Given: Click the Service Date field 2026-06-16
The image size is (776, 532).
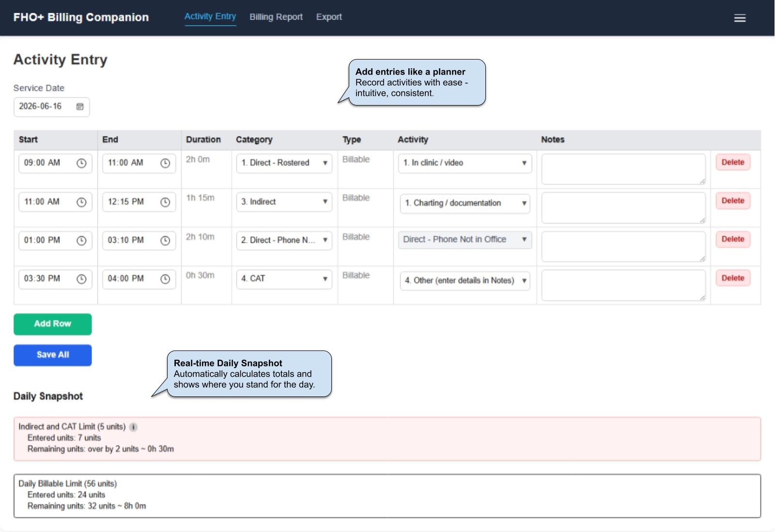Looking at the screenshot, I should pos(51,106).
